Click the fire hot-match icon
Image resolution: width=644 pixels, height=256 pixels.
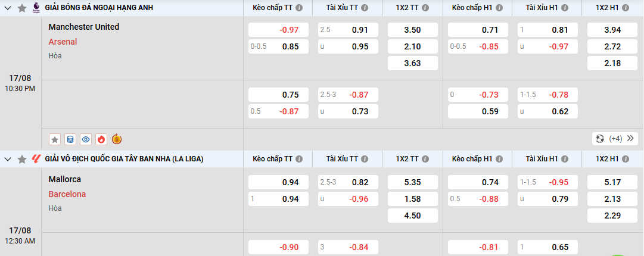click(101, 139)
